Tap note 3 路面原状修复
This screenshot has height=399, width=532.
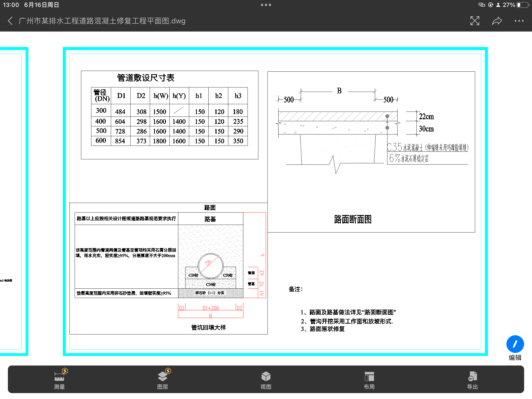[x=323, y=329]
